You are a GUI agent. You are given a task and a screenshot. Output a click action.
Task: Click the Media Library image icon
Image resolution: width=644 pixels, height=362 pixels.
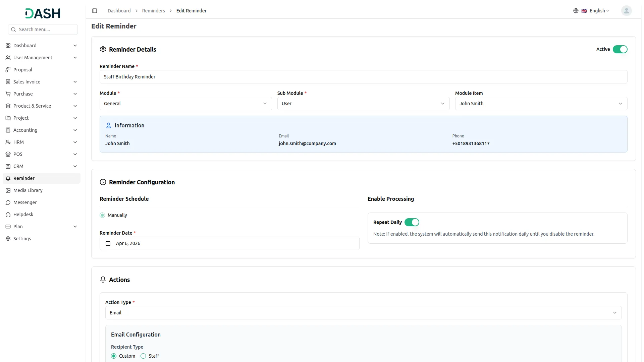coord(8,190)
